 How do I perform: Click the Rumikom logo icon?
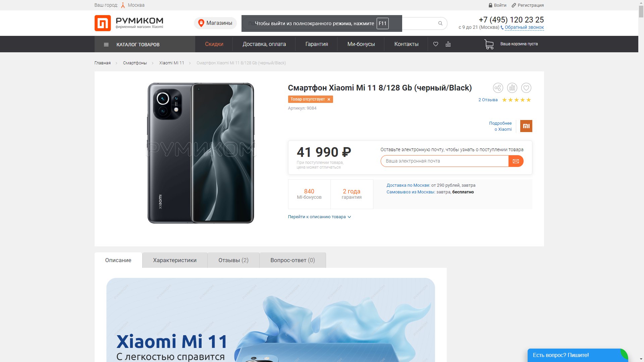click(x=103, y=23)
